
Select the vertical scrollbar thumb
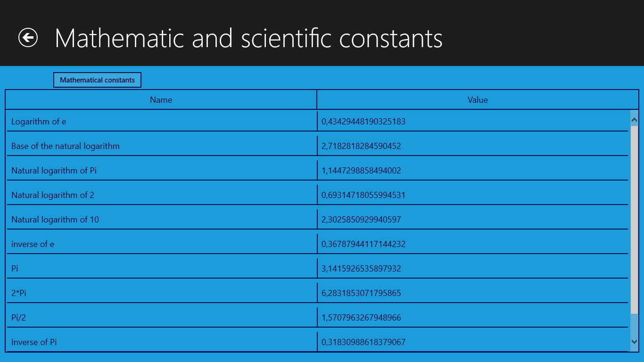point(634,220)
